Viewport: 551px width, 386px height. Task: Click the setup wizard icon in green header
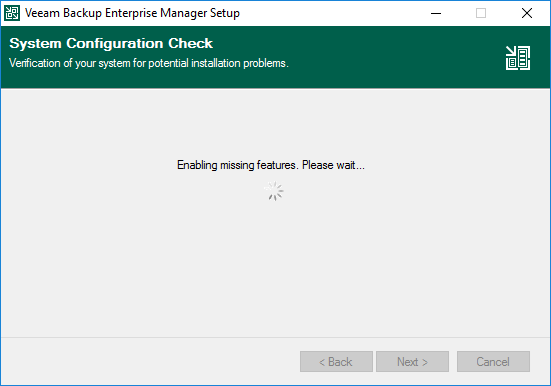coord(518,58)
